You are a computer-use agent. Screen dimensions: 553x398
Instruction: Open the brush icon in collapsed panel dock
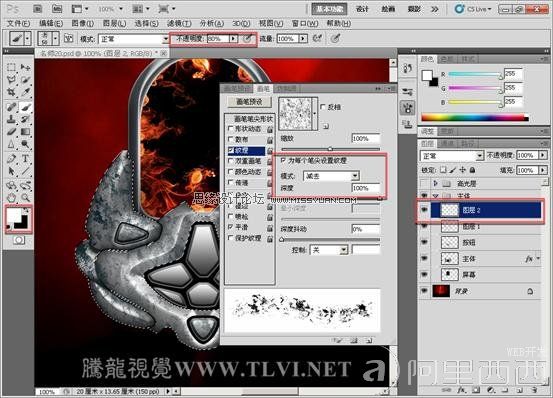pos(408,108)
